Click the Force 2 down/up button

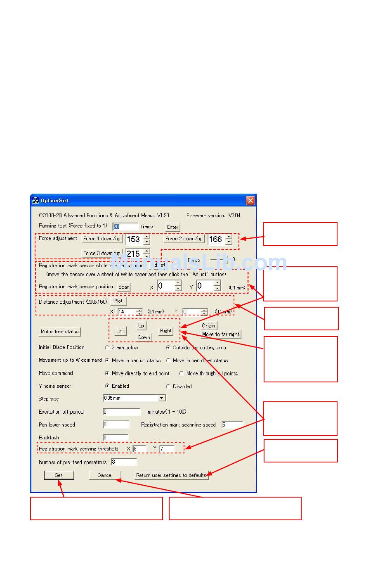point(184,239)
